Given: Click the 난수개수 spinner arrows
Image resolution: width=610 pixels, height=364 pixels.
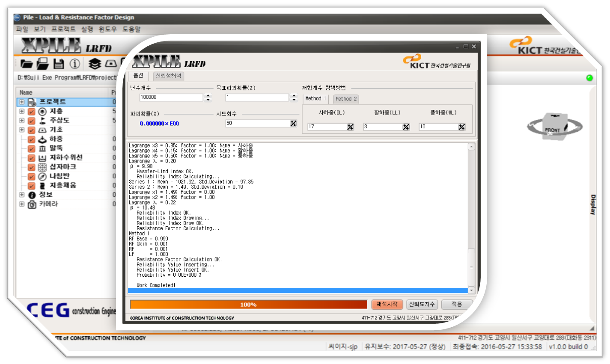Looking at the screenshot, I should coord(208,98).
